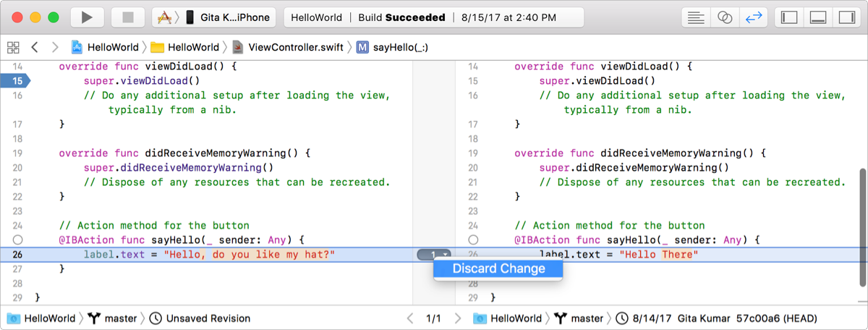Go to the previous change arrow
The height and width of the screenshot is (330, 868).
click(x=410, y=318)
